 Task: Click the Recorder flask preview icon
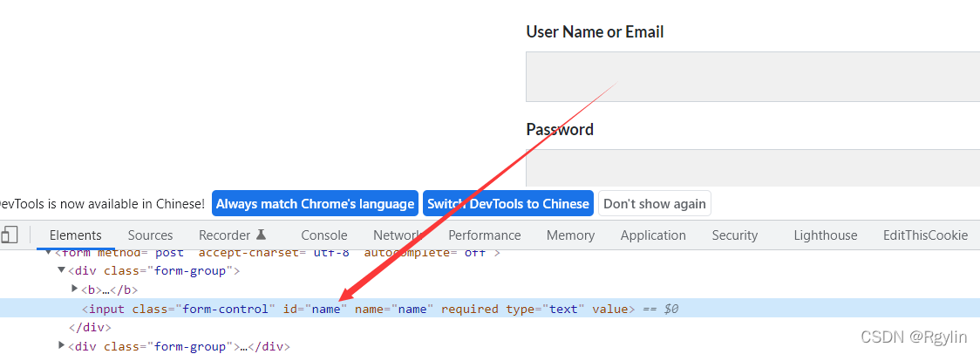[262, 235]
